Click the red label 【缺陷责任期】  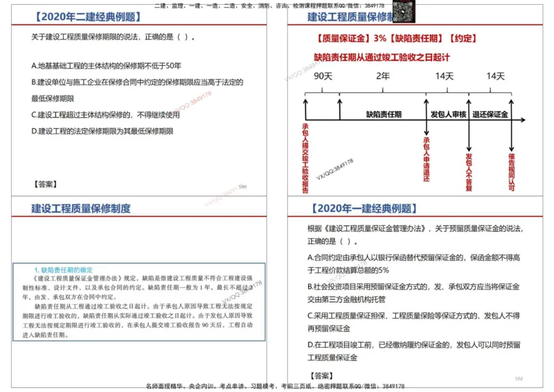(417, 38)
